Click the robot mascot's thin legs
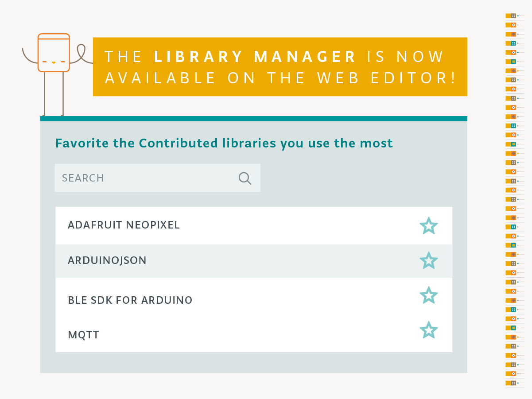This screenshot has height=399, width=532. (53, 94)
